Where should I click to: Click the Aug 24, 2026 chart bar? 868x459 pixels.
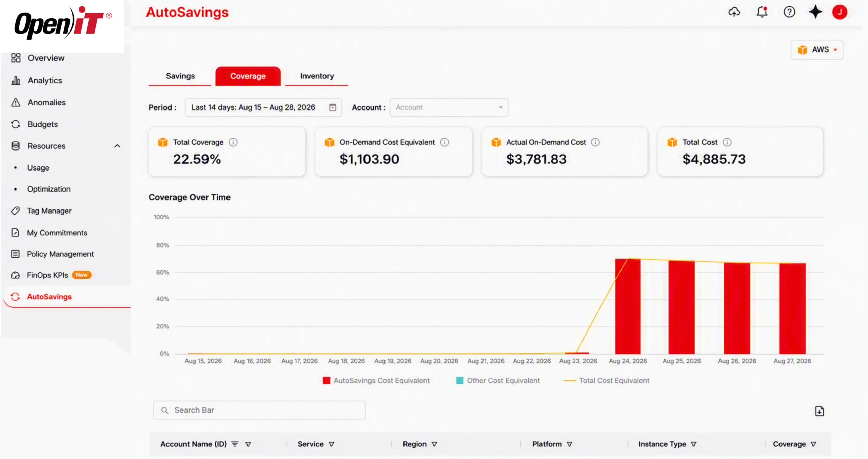(x=628, y=306)
